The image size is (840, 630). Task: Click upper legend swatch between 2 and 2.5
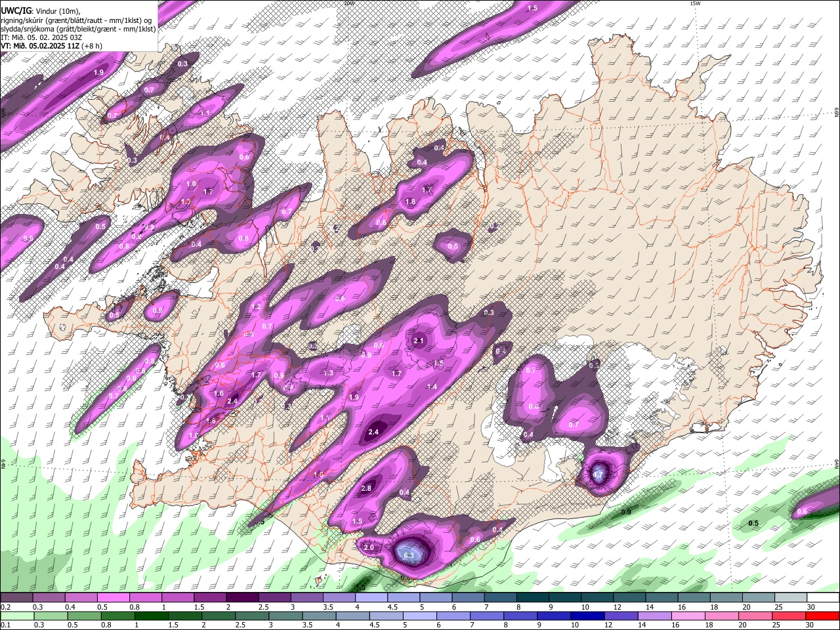click(242, 598)
